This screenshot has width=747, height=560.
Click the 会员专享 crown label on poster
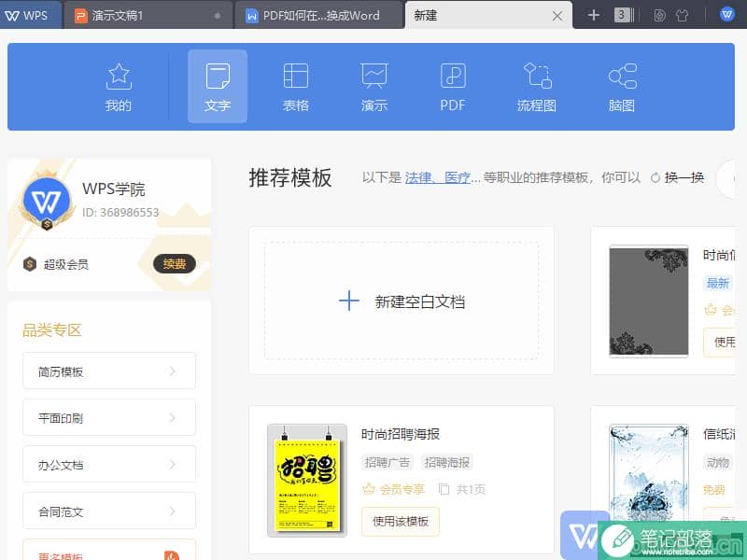pos(393,489)
